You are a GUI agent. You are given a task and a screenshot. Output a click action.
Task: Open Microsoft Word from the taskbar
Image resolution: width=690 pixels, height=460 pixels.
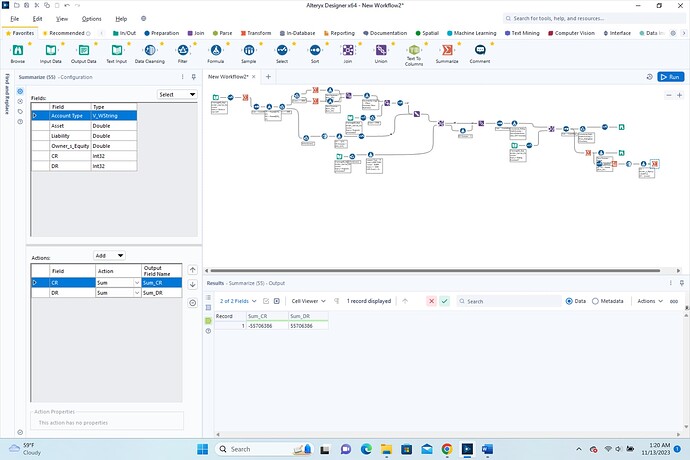(x=487, y=449)
